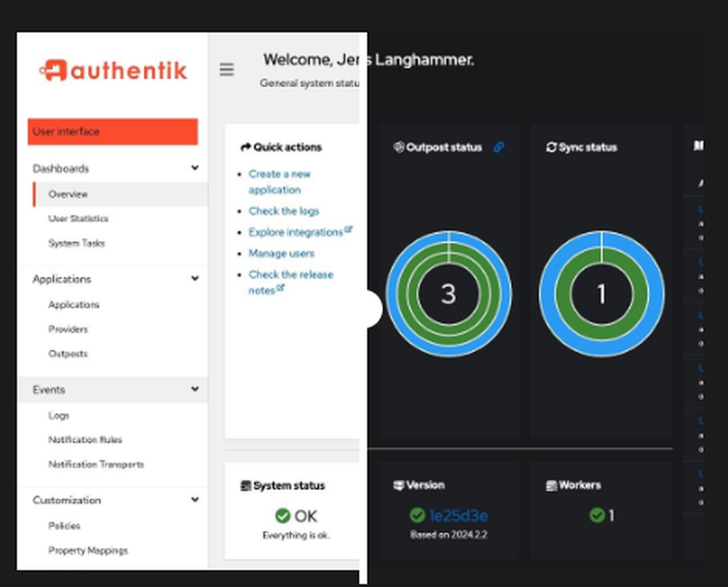This screenshot has width=728, height=587.
Task: Click the Sync status refresh icon
Action: coord(551,147)
